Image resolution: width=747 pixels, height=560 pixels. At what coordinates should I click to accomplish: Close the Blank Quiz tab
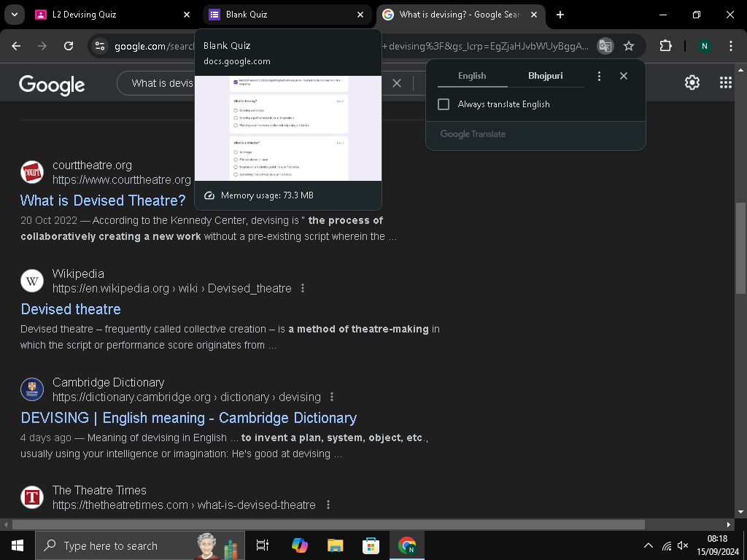point(360,15)
